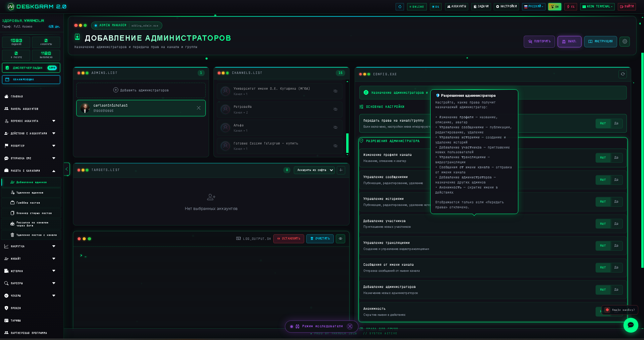Viewport: 644px width, 340px height.
Task: Click the reload icon in CONFIG.EXE panel
Action: tap(622, 74)
